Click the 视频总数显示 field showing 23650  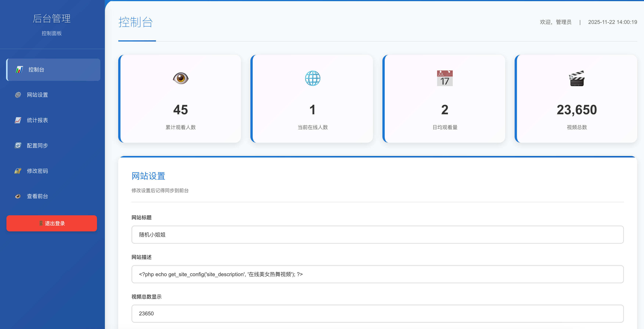tap(377, 313)
